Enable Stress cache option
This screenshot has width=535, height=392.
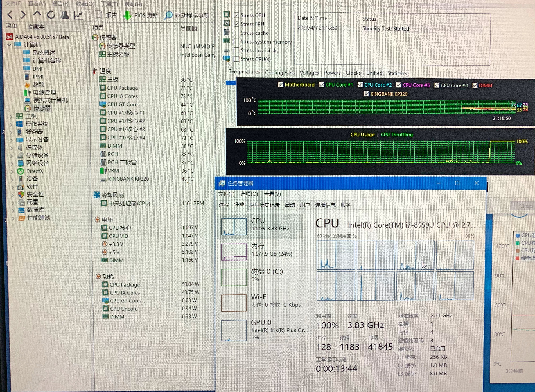coord(236,33)
